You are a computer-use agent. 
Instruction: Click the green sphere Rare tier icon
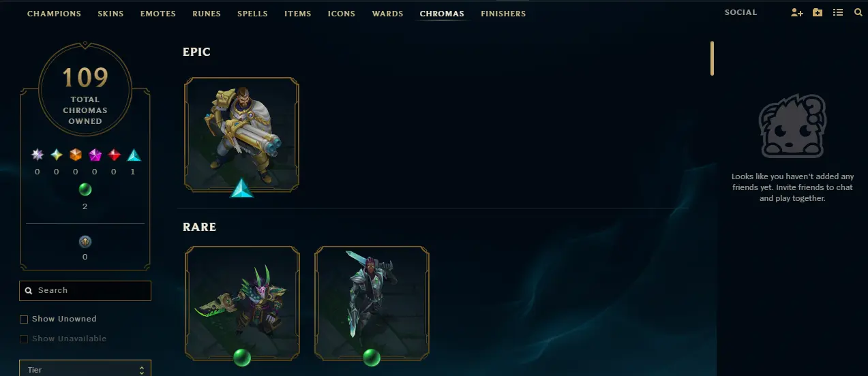pyautogui.click(x=85, y=189)
